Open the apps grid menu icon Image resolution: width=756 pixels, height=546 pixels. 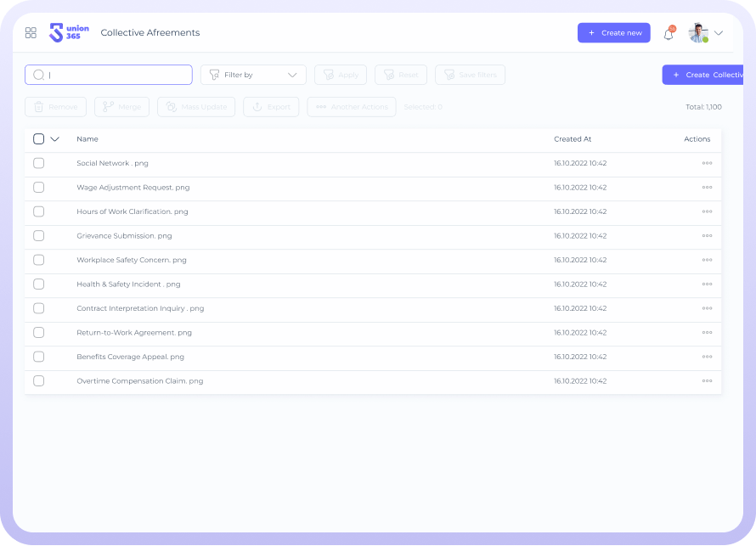[x=31, y=33]
